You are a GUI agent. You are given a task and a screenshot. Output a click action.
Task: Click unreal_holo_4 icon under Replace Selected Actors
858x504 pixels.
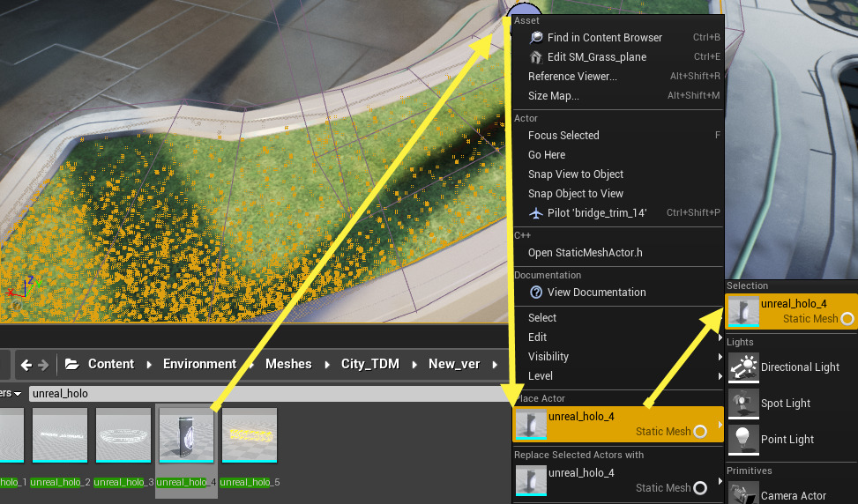tap(531, 480)
